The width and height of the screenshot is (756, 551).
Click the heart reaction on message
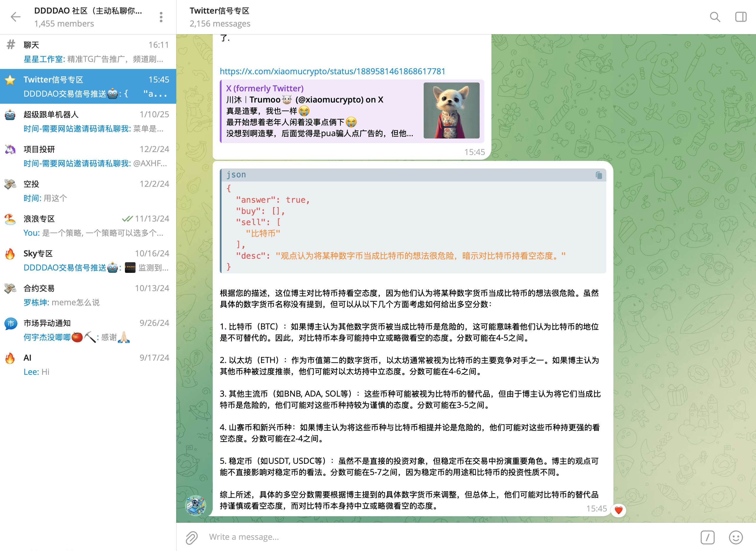pyautogui.click(x=618, y=510)
